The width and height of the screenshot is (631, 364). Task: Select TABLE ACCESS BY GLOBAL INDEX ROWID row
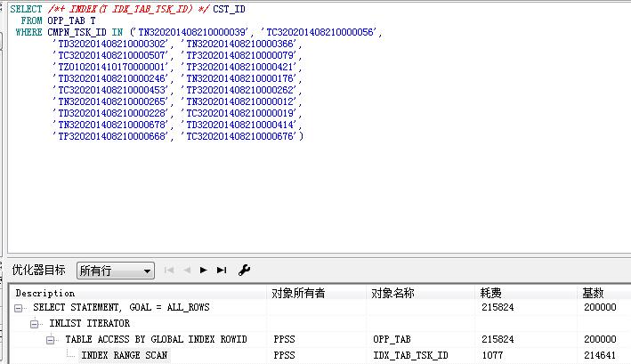156,339
